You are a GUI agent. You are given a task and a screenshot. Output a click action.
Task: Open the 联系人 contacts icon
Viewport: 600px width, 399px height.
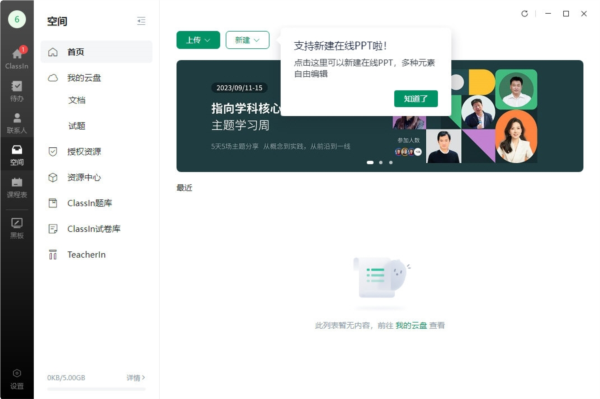(x=17, y=123)
